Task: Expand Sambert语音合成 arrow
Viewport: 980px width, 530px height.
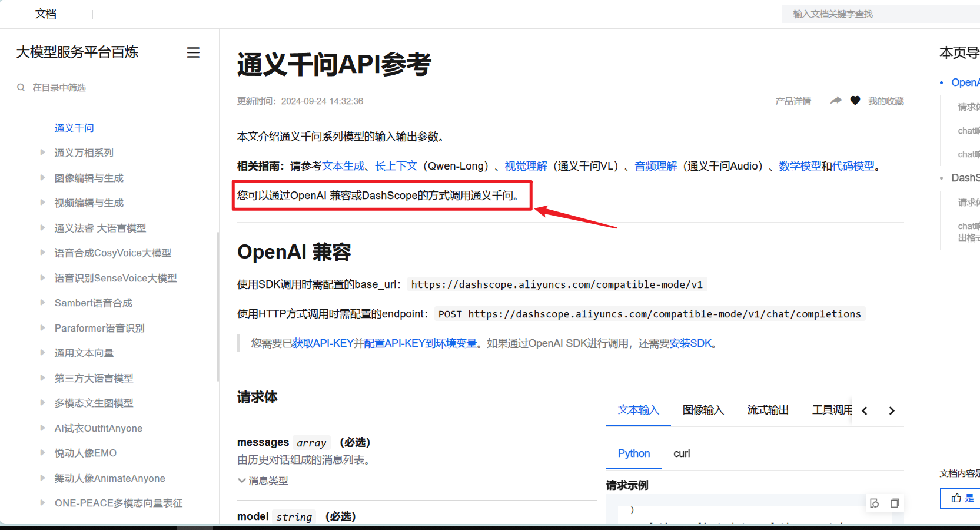Action: pos(42,303)
